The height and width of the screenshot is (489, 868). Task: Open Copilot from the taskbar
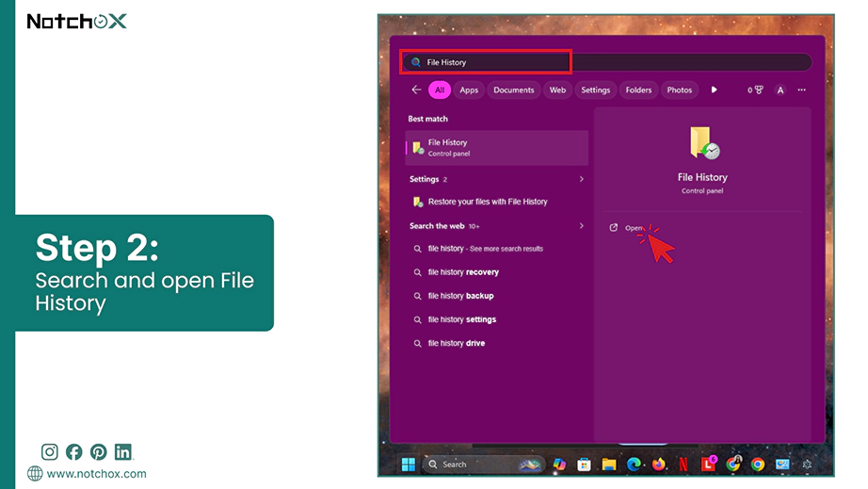point(559,465)
